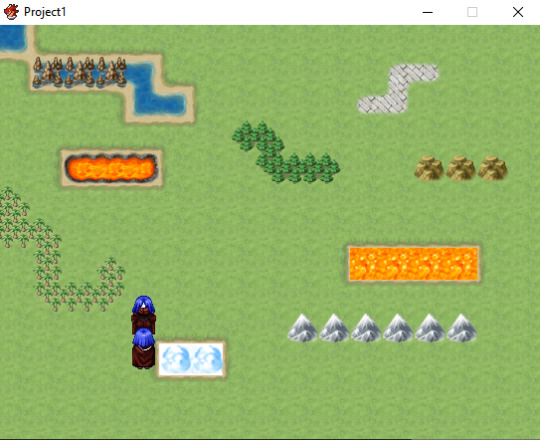Click the pine tree forest cluster
Image resolution: width=540 pixels, height=440 pixels.
coord(286,152)
